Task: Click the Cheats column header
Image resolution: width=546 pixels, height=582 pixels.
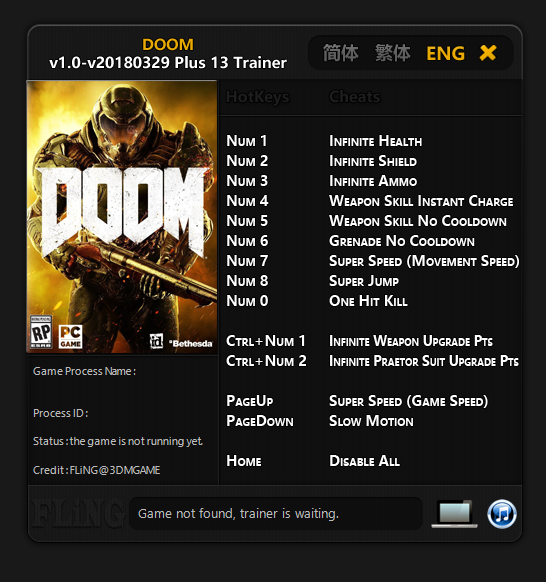Action: (x=354, y=97)
